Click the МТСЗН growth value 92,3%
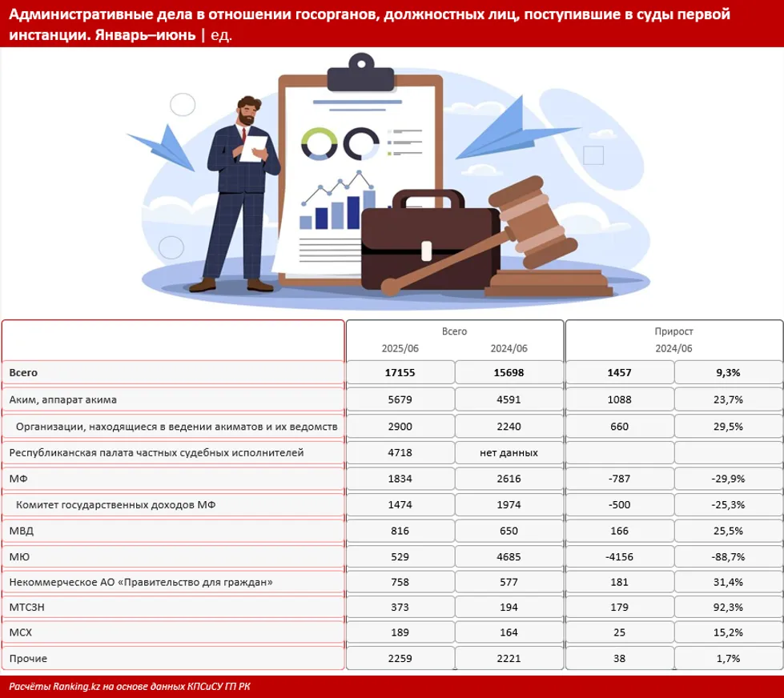The image size is (784, 698). (x=728, y=608)
